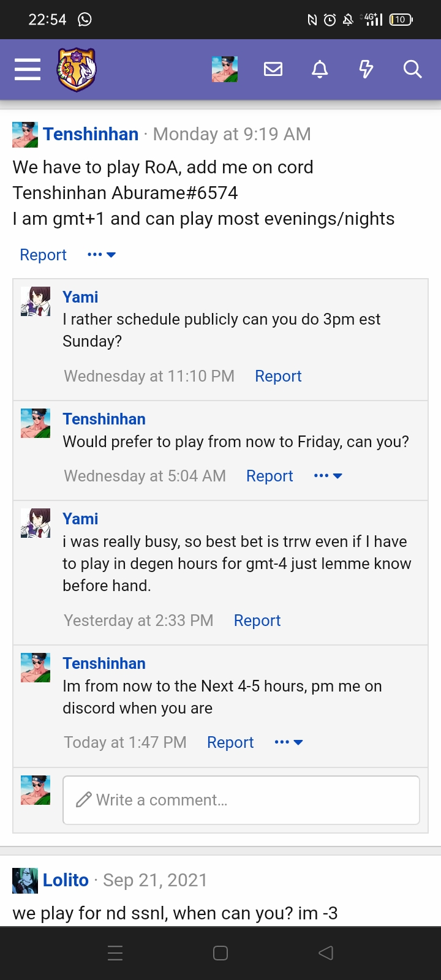The height and width of the screenshot is (980, 441).
Task: Tap Yami's avatar on the first comment
Action: pyautogui.click(x=36, y=301)
